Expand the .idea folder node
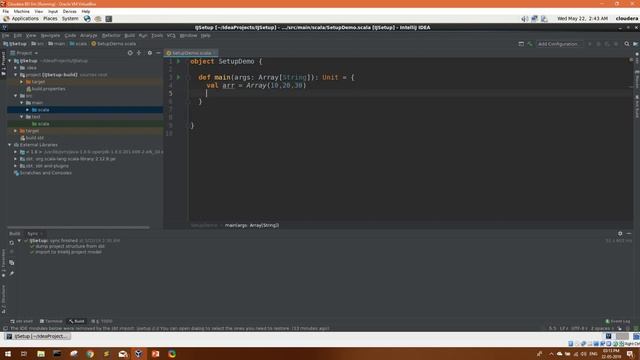 [x=16, y=68]
